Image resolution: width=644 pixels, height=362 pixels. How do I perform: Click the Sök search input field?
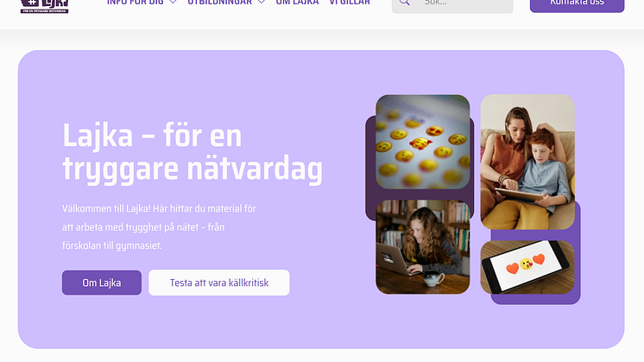coord(452,4)
